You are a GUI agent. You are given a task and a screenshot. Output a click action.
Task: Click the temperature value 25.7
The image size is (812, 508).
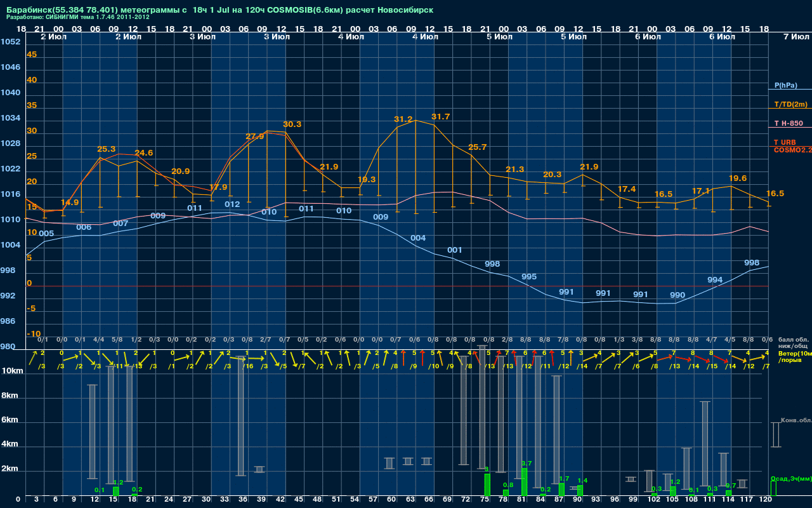click(477, 147)
